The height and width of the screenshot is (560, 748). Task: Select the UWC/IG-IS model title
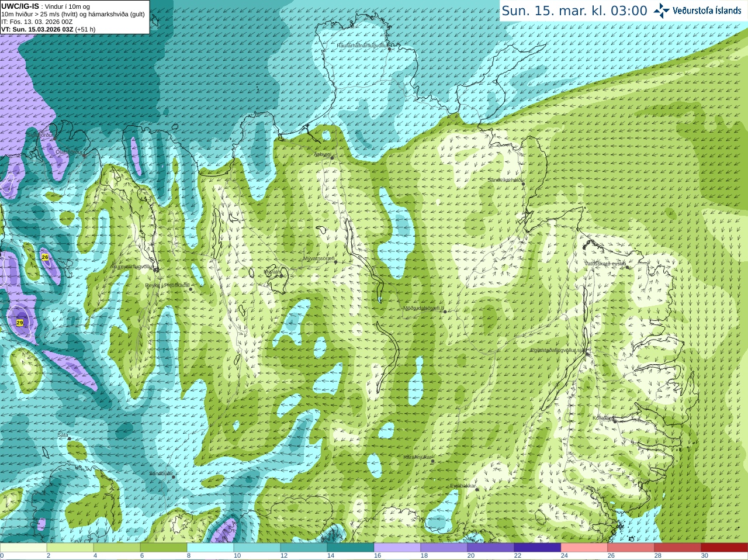[20, 6]
